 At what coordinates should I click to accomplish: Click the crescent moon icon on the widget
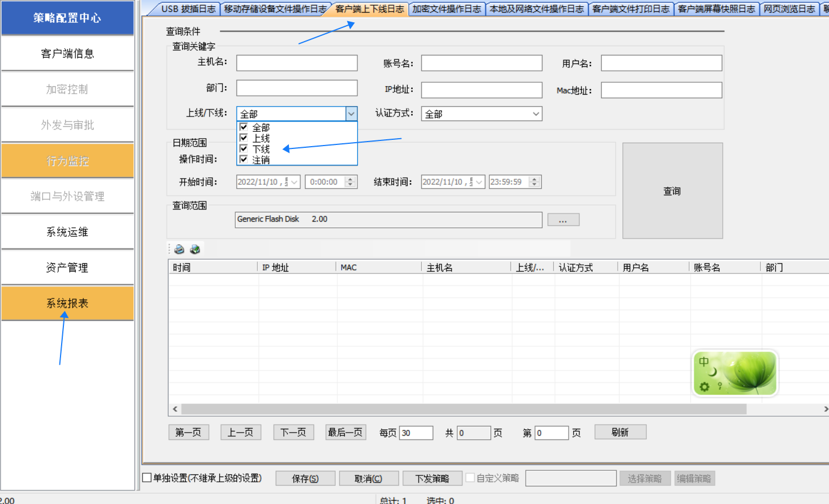(713, 372)
